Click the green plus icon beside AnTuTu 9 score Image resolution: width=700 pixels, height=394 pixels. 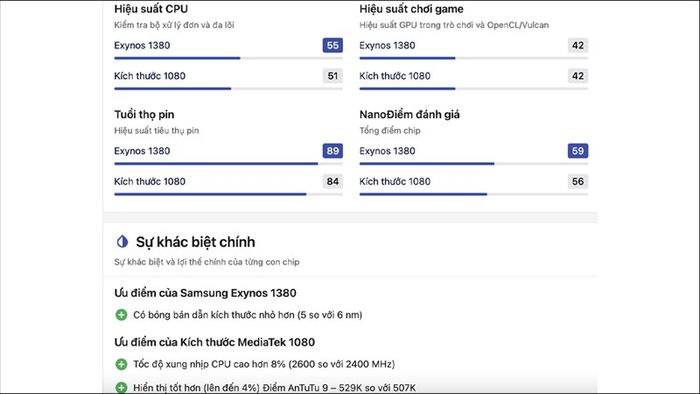click(121, 387)
